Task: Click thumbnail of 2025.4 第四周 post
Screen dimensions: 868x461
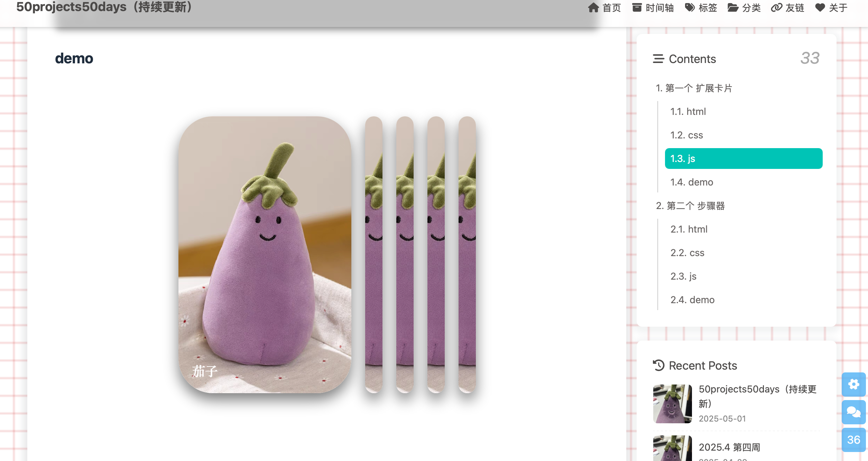Action: (x=672, y=448)
